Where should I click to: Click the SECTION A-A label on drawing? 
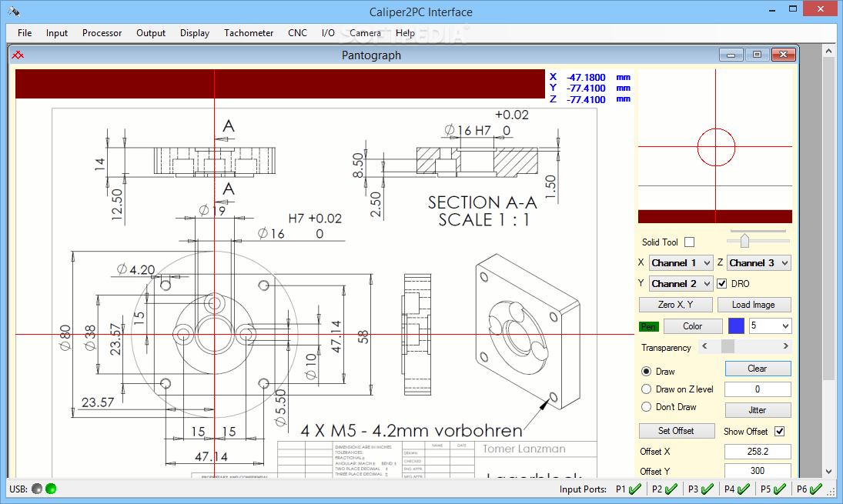click(x=482, y=202)
